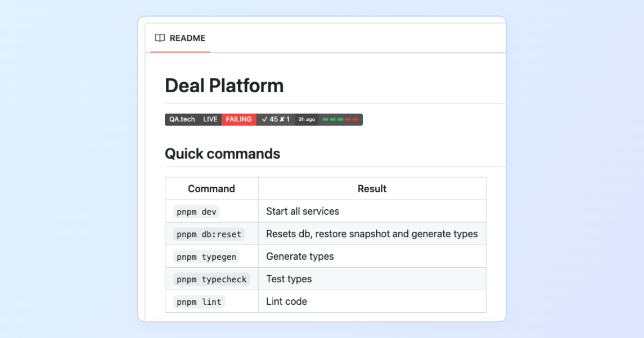Viewport: 644px width, 338px height.
Task: Click the pnpm lint code snippet
Action: click(199, 302)
